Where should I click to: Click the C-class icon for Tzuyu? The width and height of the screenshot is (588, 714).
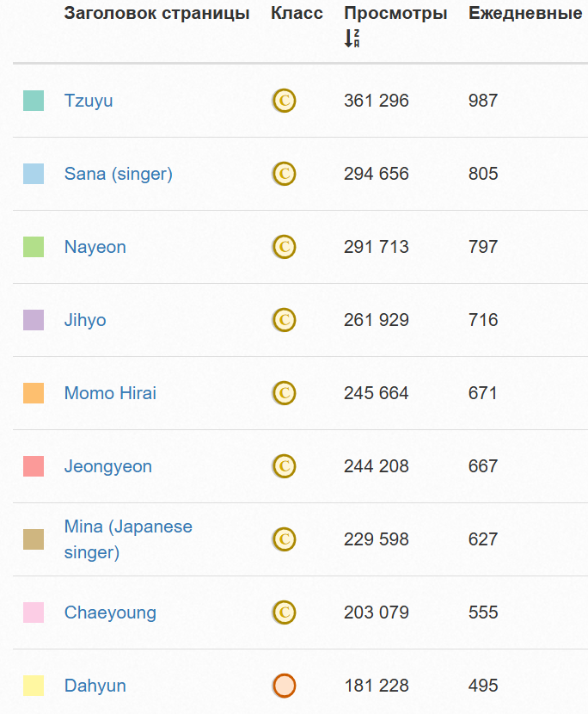point(284,101)
